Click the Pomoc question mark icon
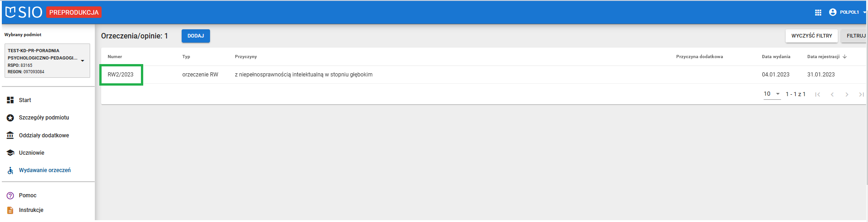The image size is (868, 222). click(10, 196)
